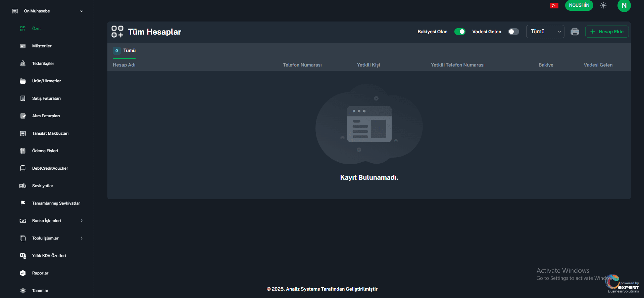Select the Tümü tab with count
The image size is (644, 298).
tap(125, 51)
